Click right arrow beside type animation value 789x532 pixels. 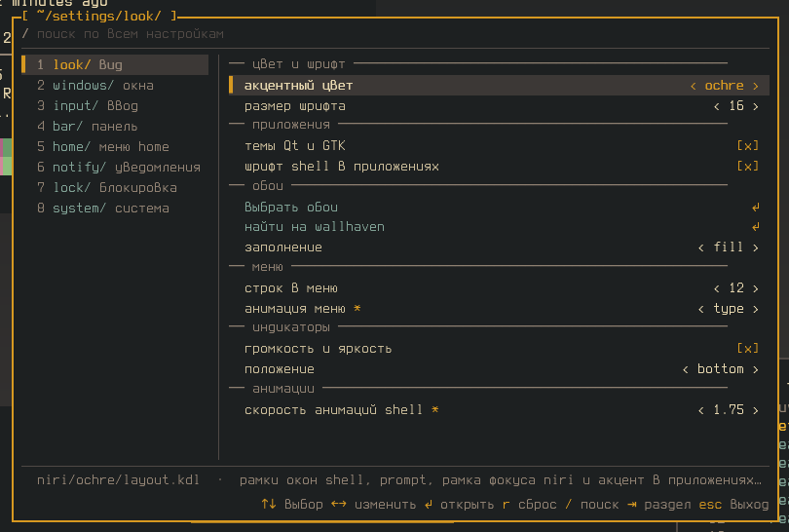click(x=755, y=309)
